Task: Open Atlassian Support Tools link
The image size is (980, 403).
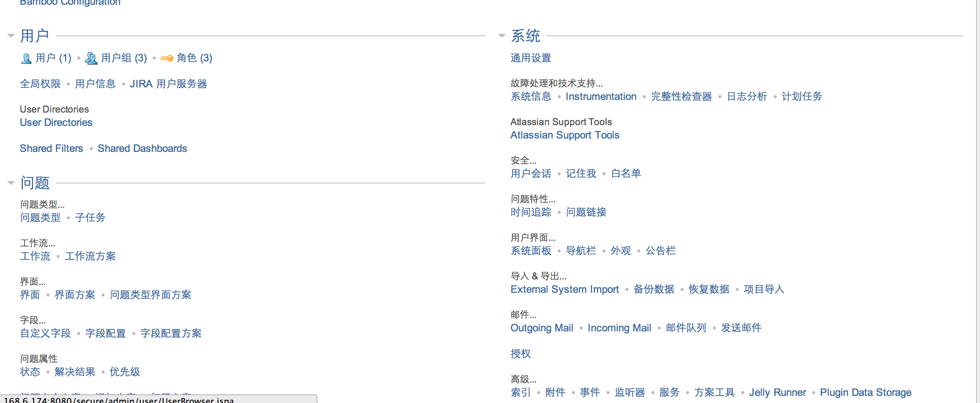Action: (565, 135)
